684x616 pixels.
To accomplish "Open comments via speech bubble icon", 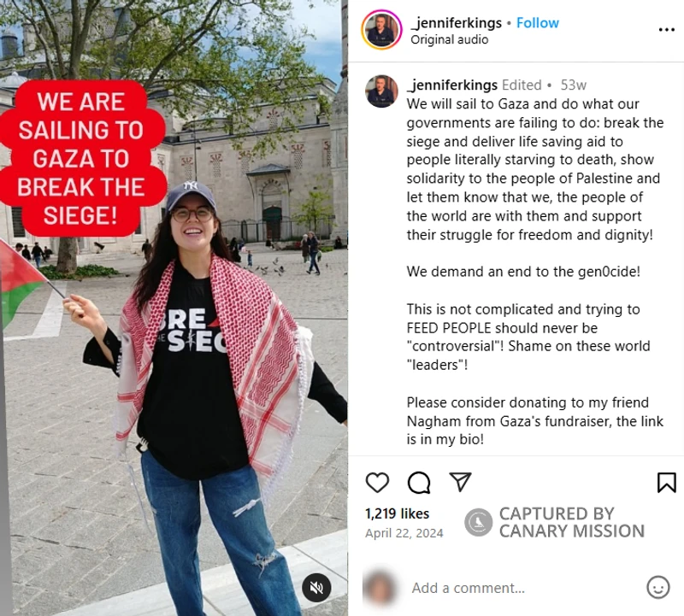I will click(x=419, y=482).
